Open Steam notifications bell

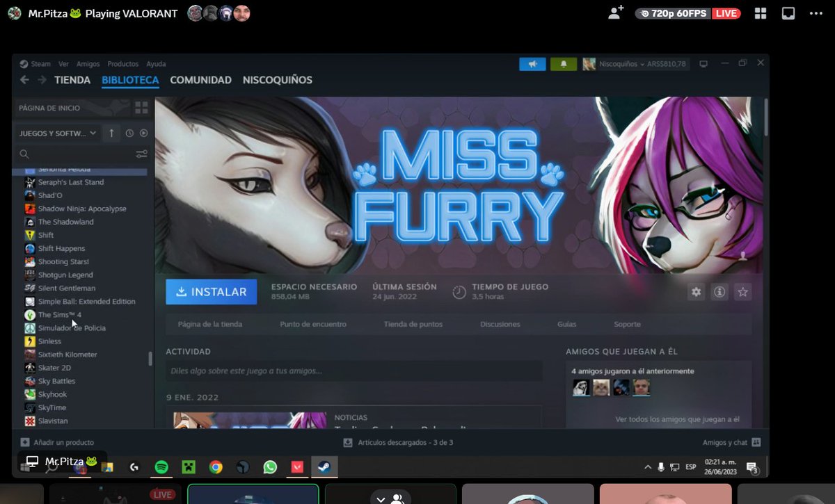564,64
